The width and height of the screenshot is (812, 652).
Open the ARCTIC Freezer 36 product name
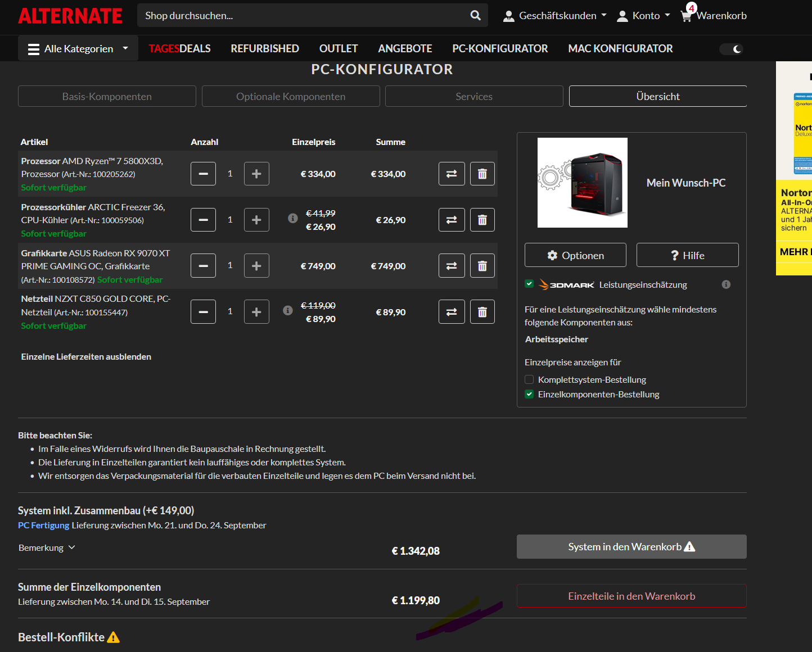click(93, 214)
